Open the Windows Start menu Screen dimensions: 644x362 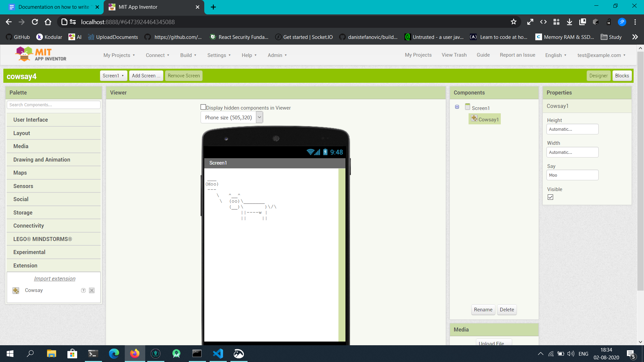[x=10, y=354]
